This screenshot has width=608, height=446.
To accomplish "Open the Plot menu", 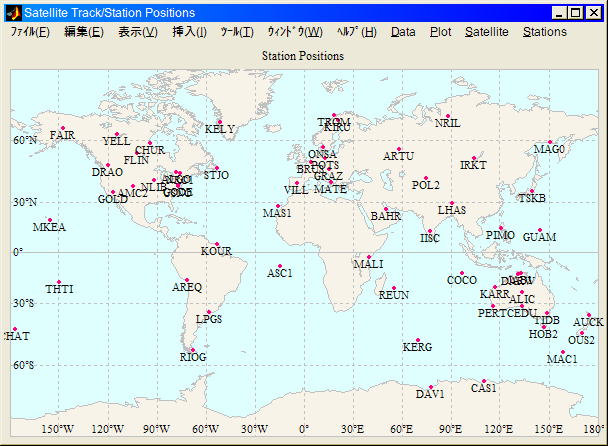I will [440, 32].
